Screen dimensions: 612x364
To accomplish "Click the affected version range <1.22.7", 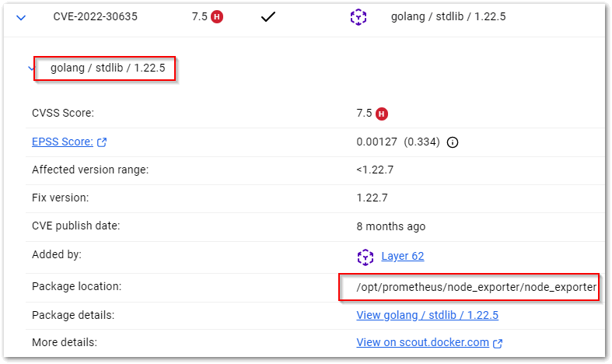I will [375, 170].
